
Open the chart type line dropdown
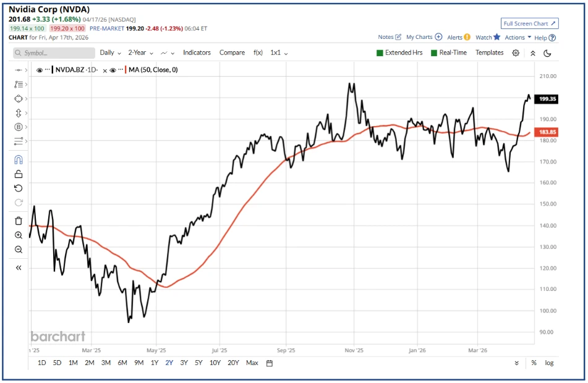[x=168, y=53]
